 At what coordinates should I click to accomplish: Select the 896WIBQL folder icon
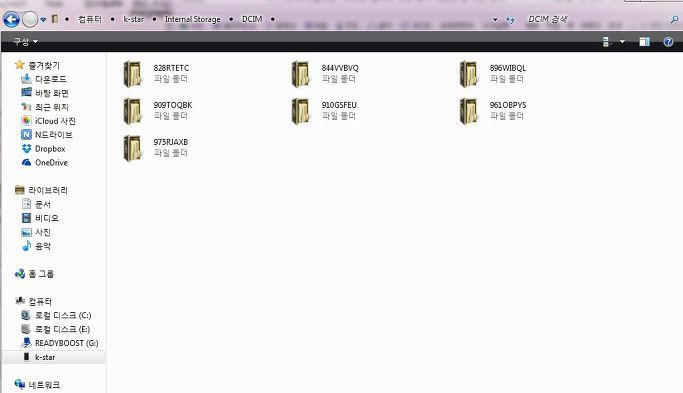pos(469,74)
